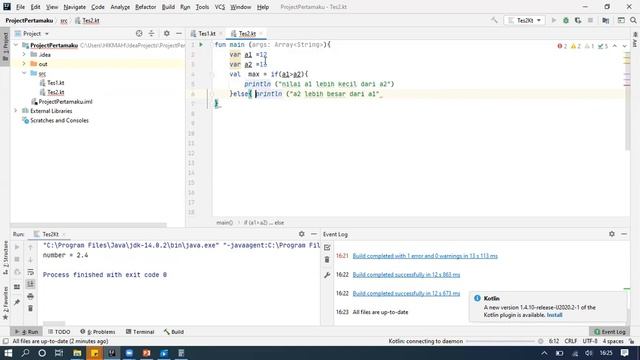
Task: Open the Run tool window button
Action: tap(27, 332)
